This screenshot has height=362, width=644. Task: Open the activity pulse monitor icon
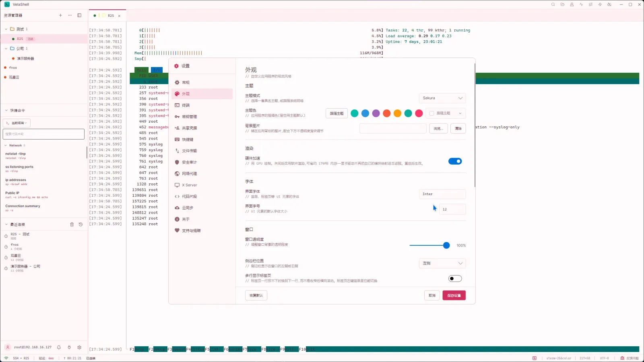point(581,4)
